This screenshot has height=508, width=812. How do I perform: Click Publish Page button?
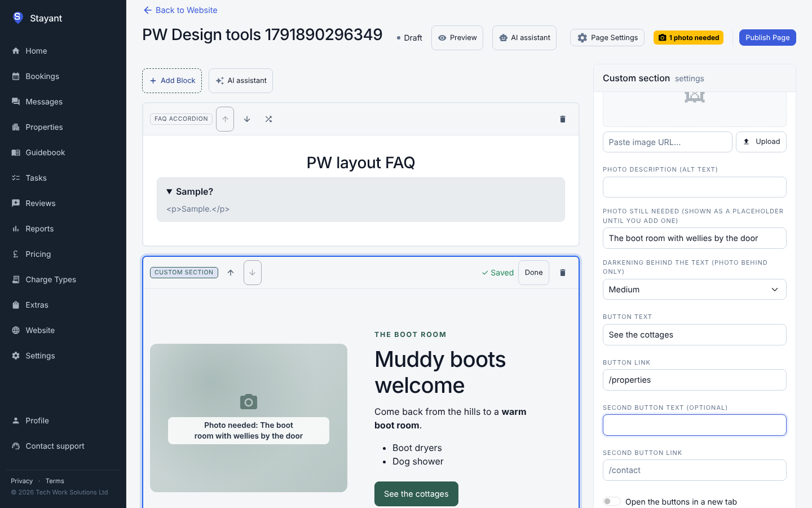[767, 38]
